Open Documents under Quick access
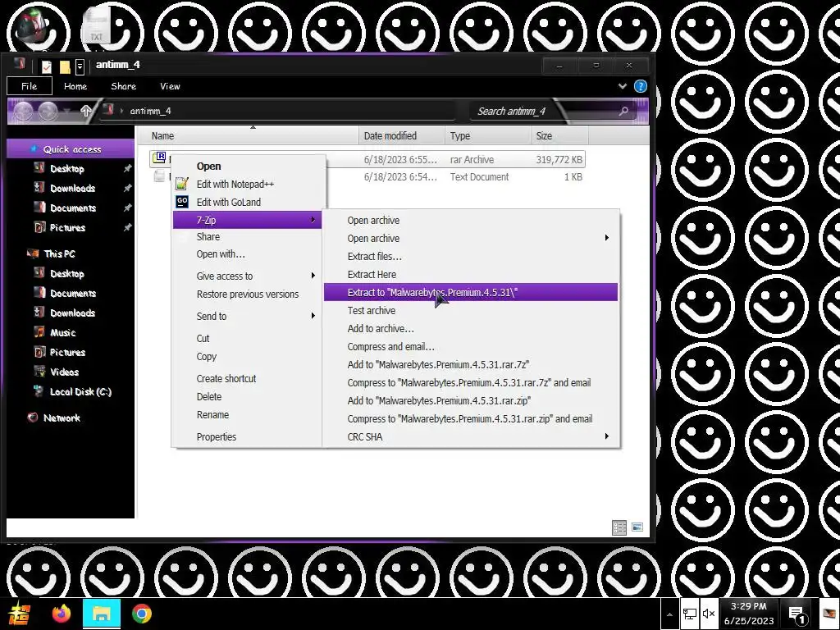 pyautogui.click(x=73, y=208)
